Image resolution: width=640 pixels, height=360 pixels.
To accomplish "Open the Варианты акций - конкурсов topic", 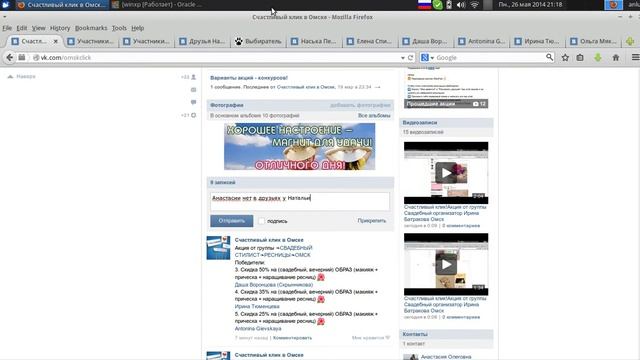I will (x=249, y=78).
